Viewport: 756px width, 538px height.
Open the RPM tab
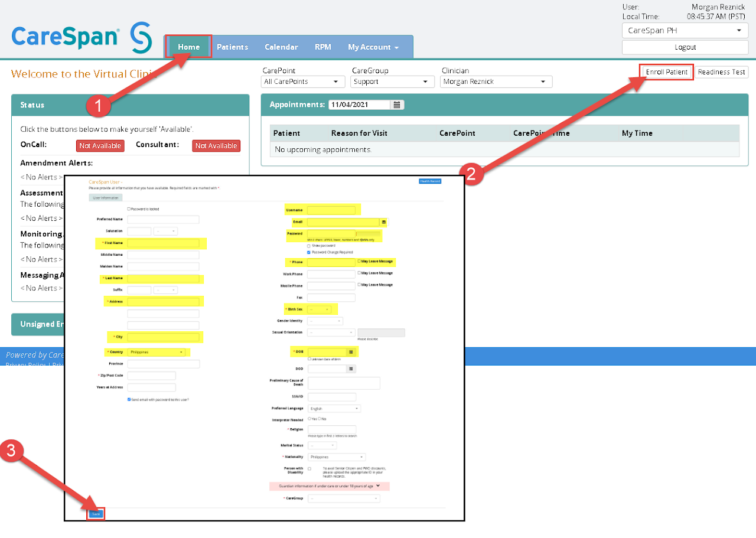point(323,47)
